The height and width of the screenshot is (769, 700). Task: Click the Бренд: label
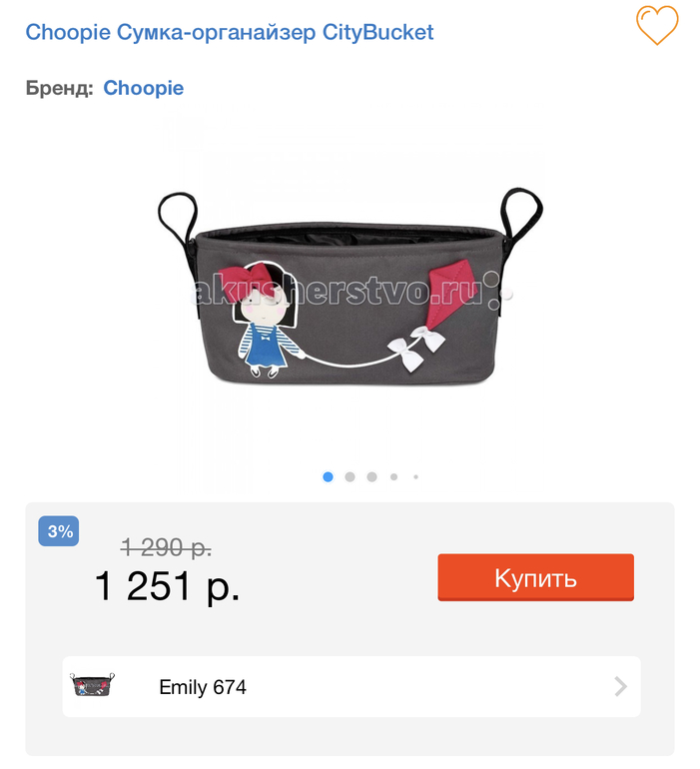(59, 88)
